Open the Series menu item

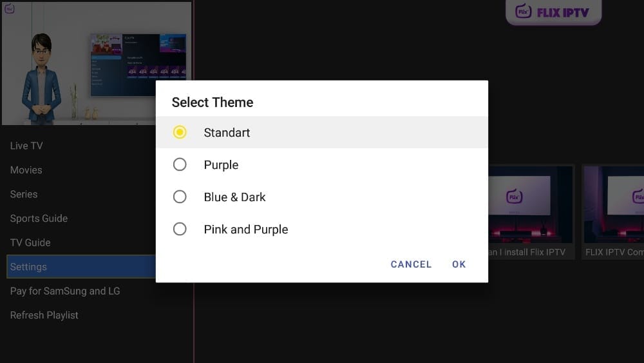point(24,194)
